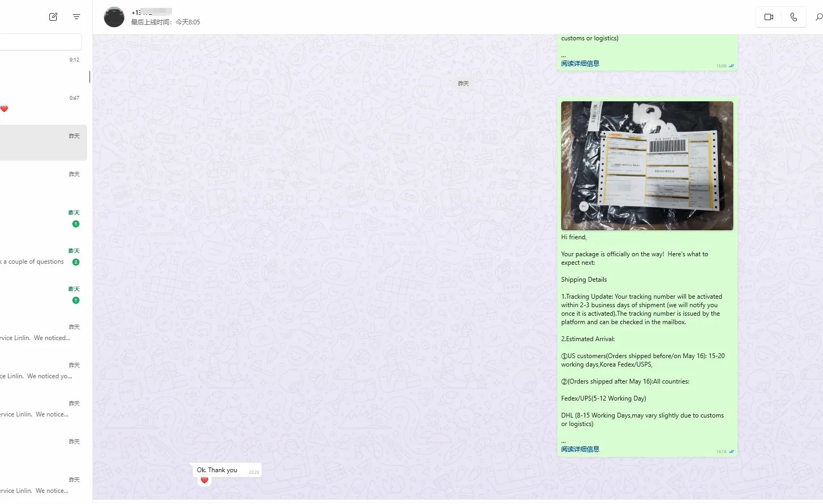Screen dimensions: 823x504
Task: Open chat previewing "We noticed..."
Action: point(44,335)
